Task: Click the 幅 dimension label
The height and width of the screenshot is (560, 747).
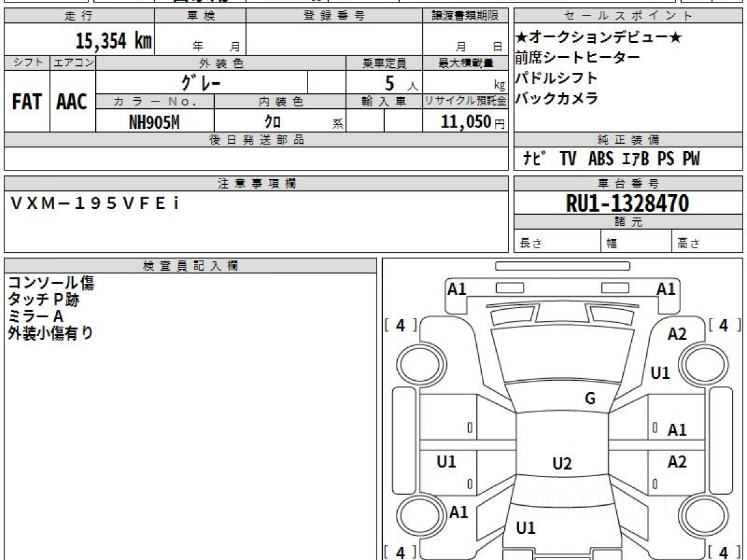Action: tap(613, 244)
